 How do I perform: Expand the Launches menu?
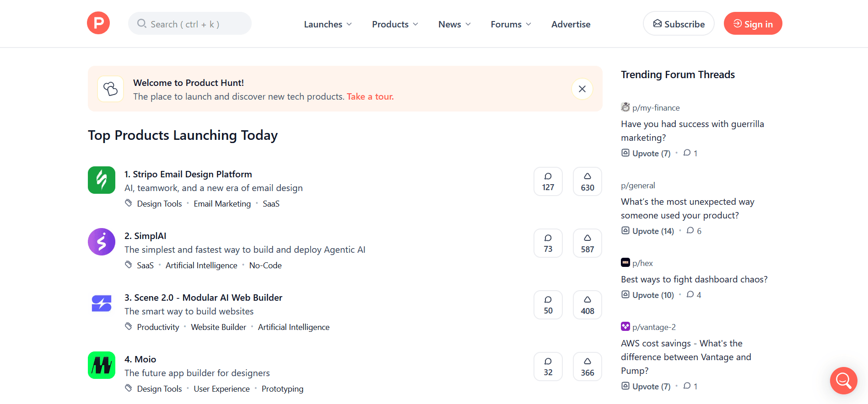[x=328, y=24]
